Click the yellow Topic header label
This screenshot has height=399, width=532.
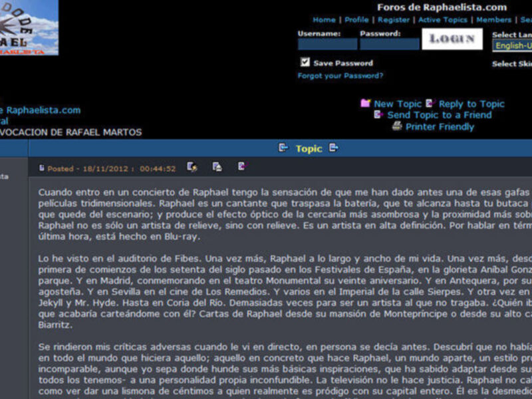(x=309, y=148)
